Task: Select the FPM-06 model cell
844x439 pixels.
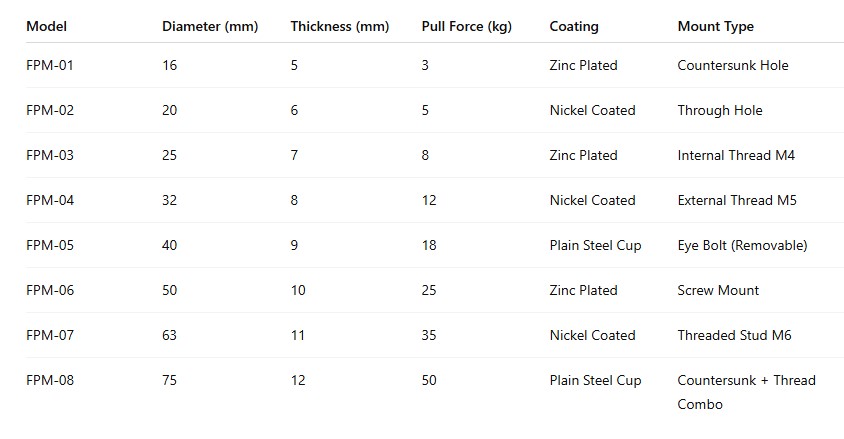Action: pyautogui.click(x=50, y=291)
